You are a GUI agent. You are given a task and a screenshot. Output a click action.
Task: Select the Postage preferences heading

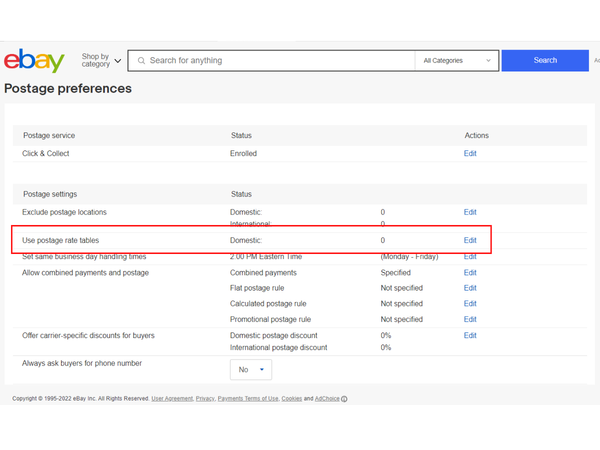(x=68, y=88)
